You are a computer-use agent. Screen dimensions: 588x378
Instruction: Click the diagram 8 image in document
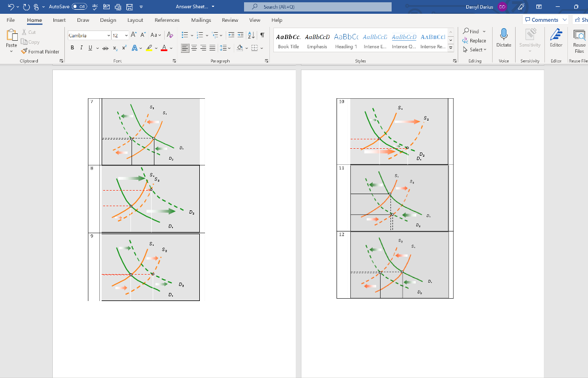150,199
